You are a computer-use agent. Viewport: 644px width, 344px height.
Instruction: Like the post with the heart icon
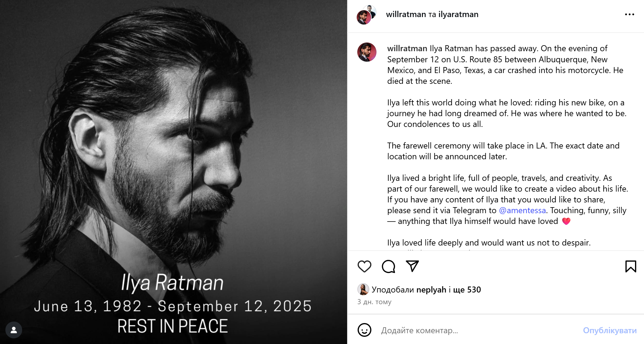point(364,266)
